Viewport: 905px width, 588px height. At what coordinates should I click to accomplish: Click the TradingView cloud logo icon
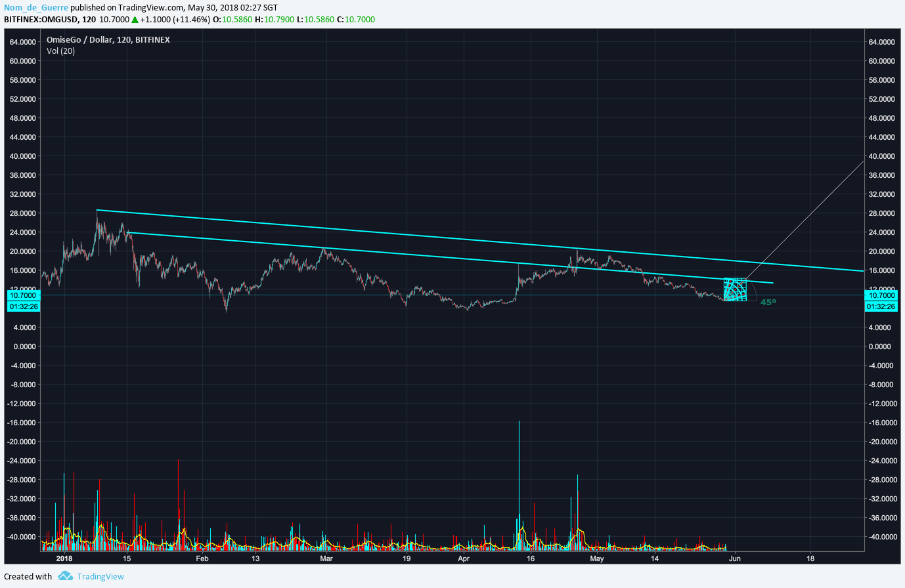pos(65,576)
